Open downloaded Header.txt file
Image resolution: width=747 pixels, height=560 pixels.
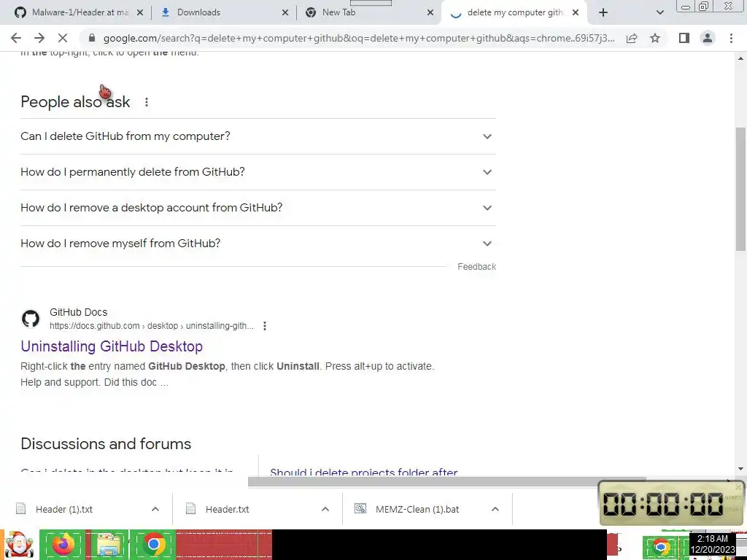tap(228, 509)
